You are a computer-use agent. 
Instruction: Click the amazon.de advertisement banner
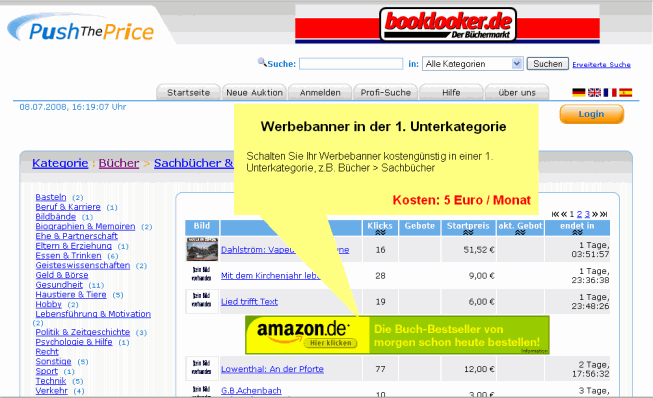coord(397,335)
